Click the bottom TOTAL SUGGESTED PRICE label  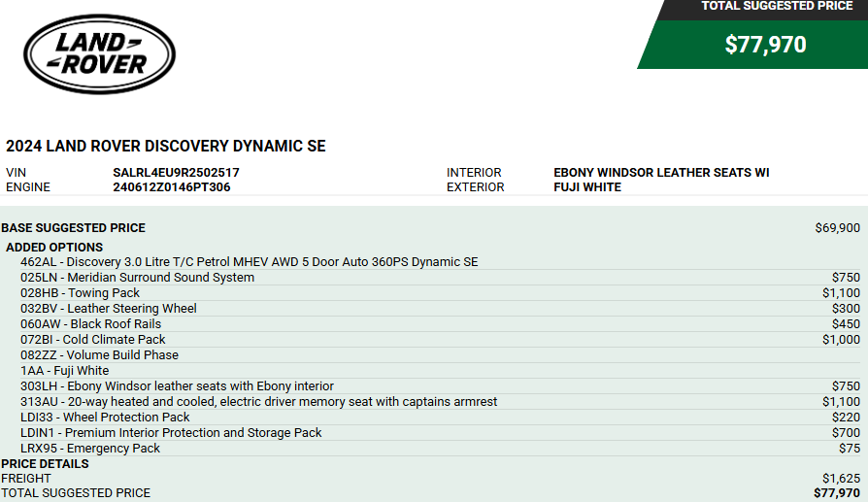(x=76, y=492)
